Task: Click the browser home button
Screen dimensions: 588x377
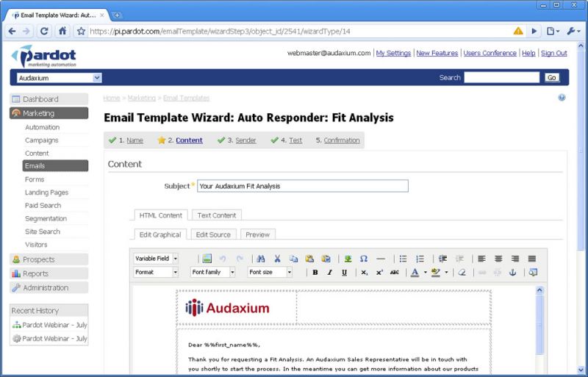Action: pyautogui.click(x=62, y=31)
